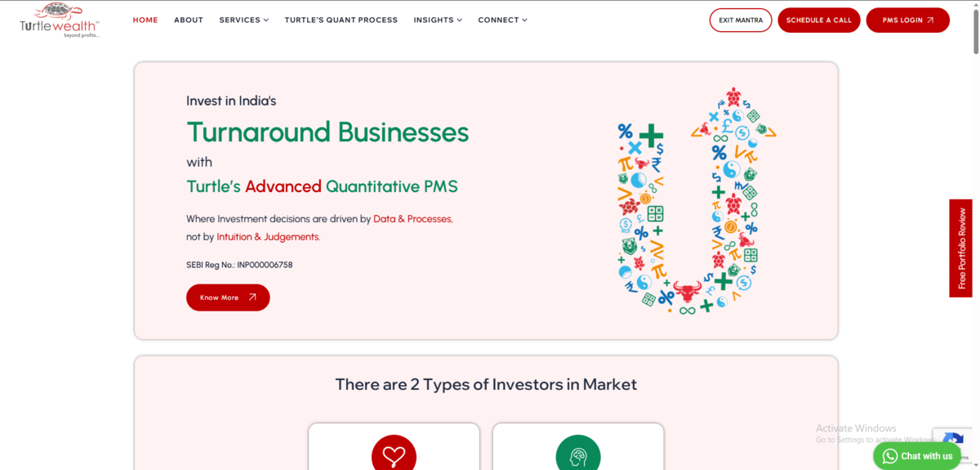This screenshot has height=470, width=980.
Task: Click the arrow icon on Know More
Action: (x=252, y=298)
